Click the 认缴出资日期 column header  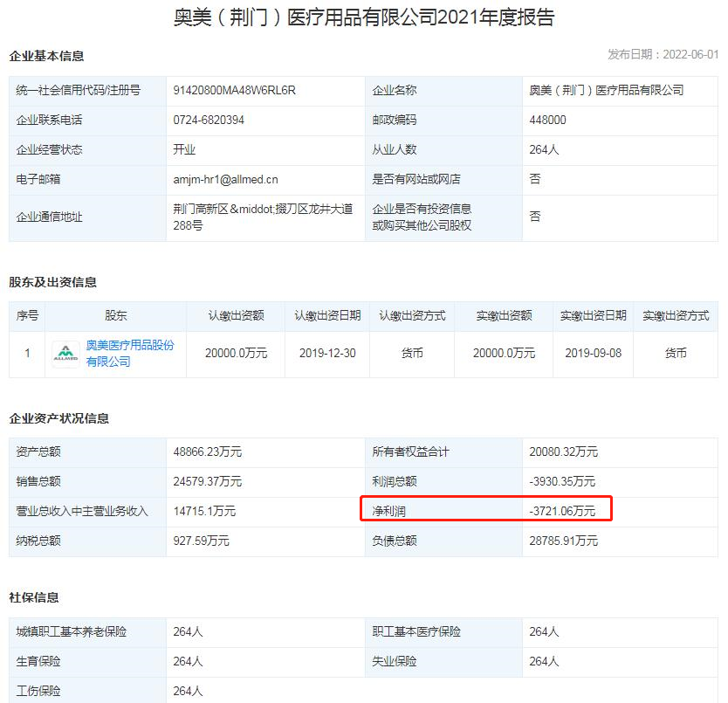point(327,316)
